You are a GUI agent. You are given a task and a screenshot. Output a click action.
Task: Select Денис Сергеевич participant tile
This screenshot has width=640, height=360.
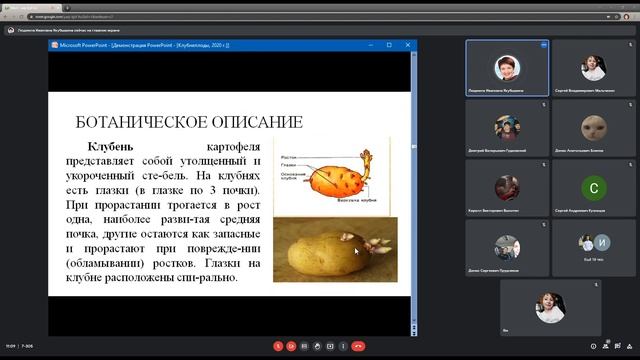507,248
